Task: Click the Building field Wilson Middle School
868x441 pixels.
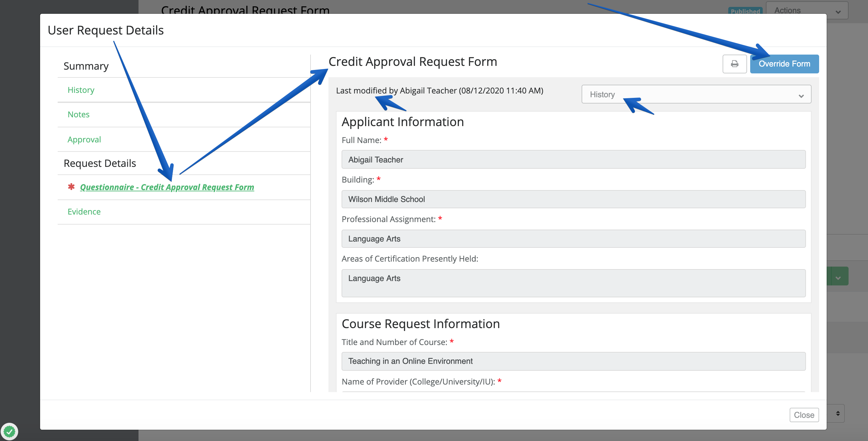Action: [573, 199]
